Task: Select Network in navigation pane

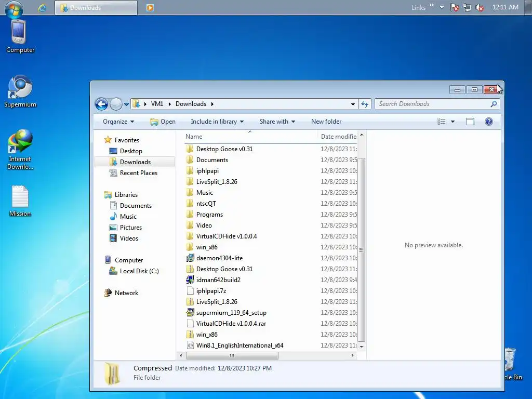Action: pyautogui.click(x=126, y=293)
